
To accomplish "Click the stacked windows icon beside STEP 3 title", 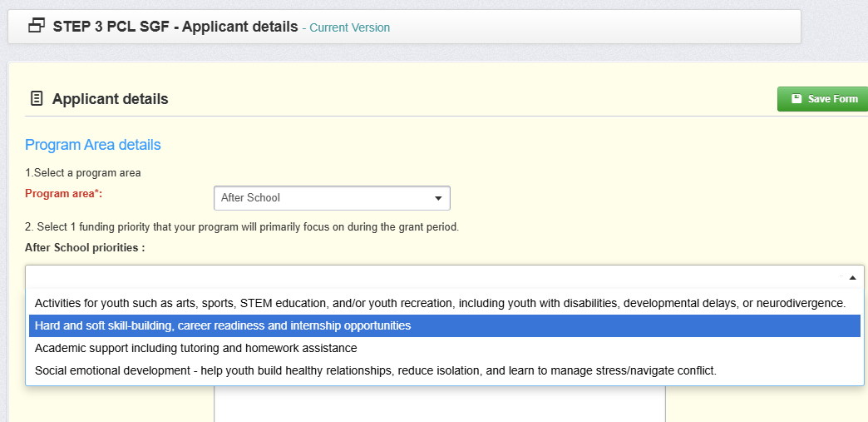I will point(37,27).
